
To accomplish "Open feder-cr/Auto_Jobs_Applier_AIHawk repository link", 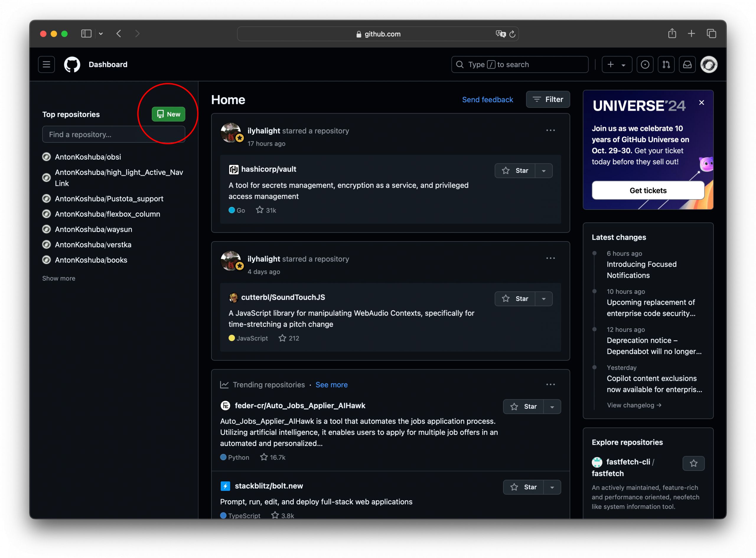I will (300, 406).
